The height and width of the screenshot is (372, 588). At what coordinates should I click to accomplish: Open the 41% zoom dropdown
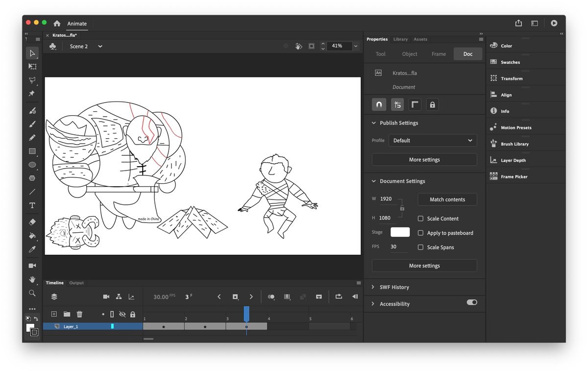(x=356, y=46)
